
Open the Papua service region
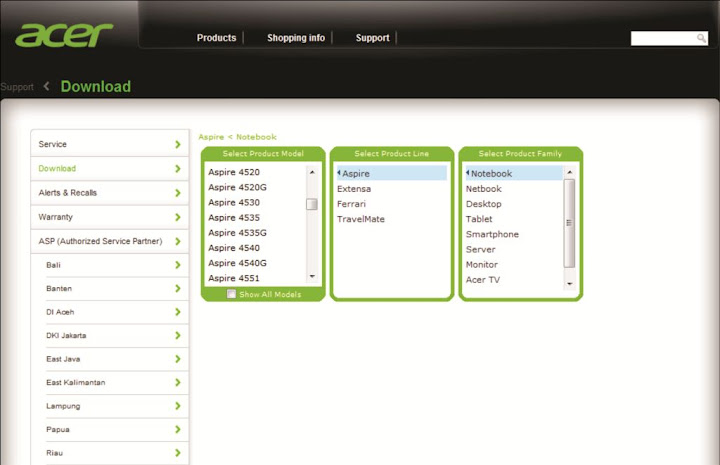click(x=117, y=429)
